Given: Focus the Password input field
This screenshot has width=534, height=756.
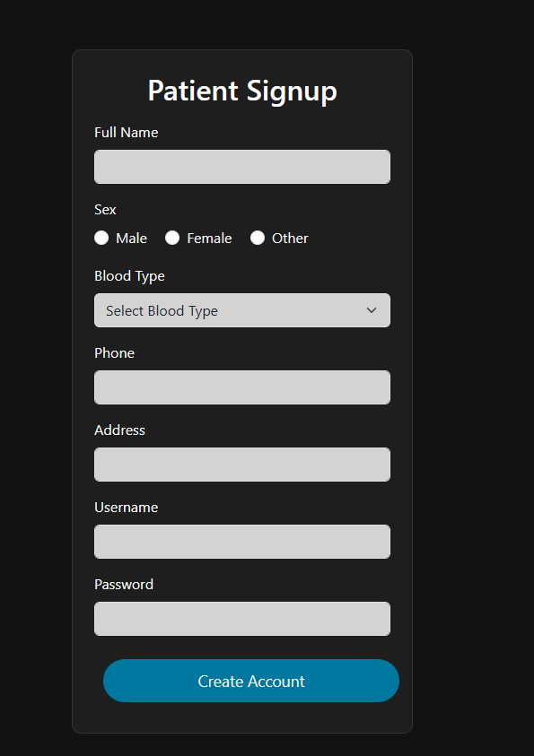Looking at the screenshot, I should point(242,619).
